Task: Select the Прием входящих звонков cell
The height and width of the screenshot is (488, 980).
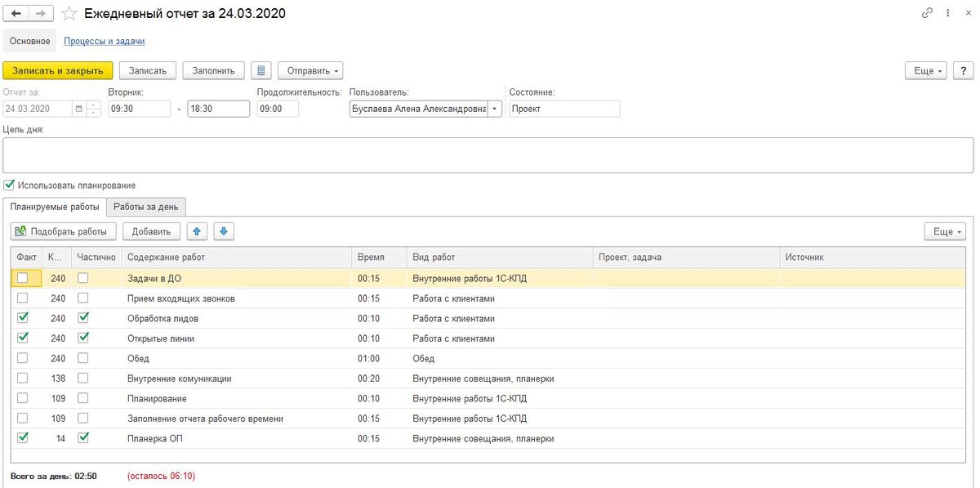Action: point(236,298)
